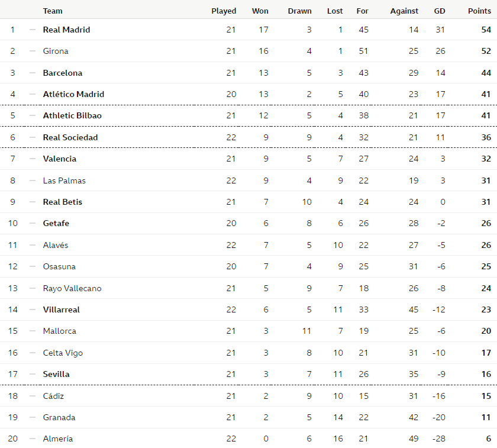Viewport: 497px width, 448px height.
Task: Select the Atlético Madrid team name
Action: (x=73, y=94)
